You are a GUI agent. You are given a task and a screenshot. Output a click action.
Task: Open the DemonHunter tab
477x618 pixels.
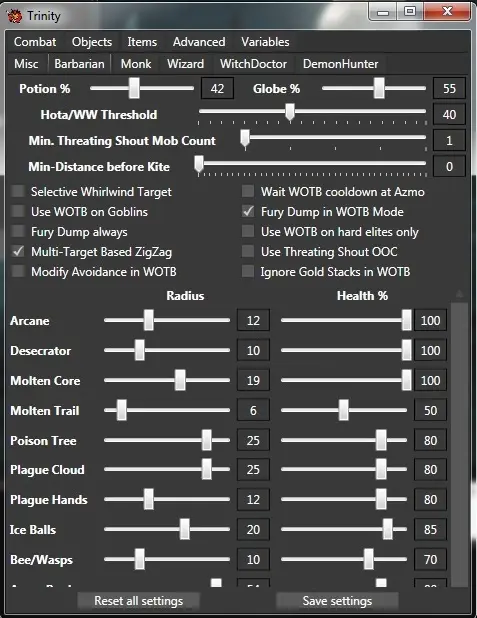pos(341,64)
